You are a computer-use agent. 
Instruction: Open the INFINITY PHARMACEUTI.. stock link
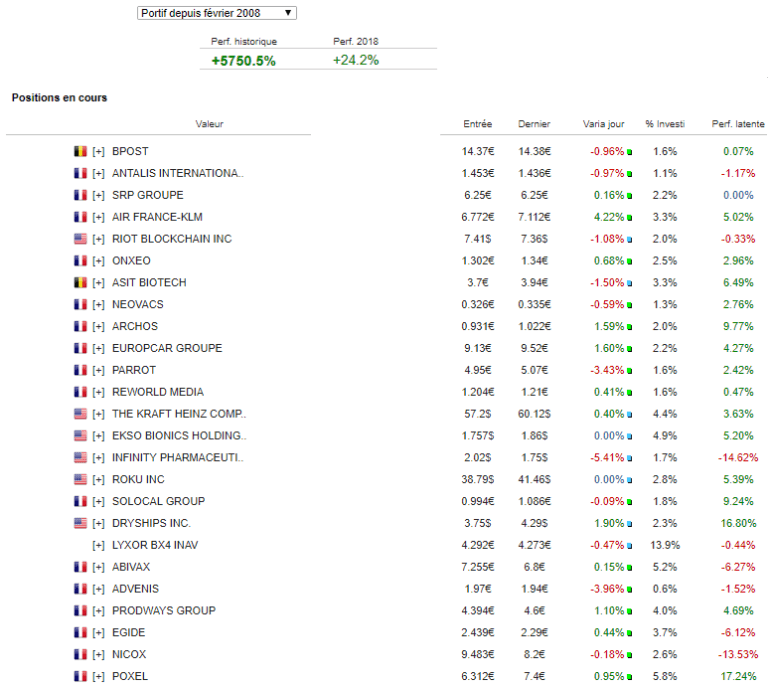178,458
